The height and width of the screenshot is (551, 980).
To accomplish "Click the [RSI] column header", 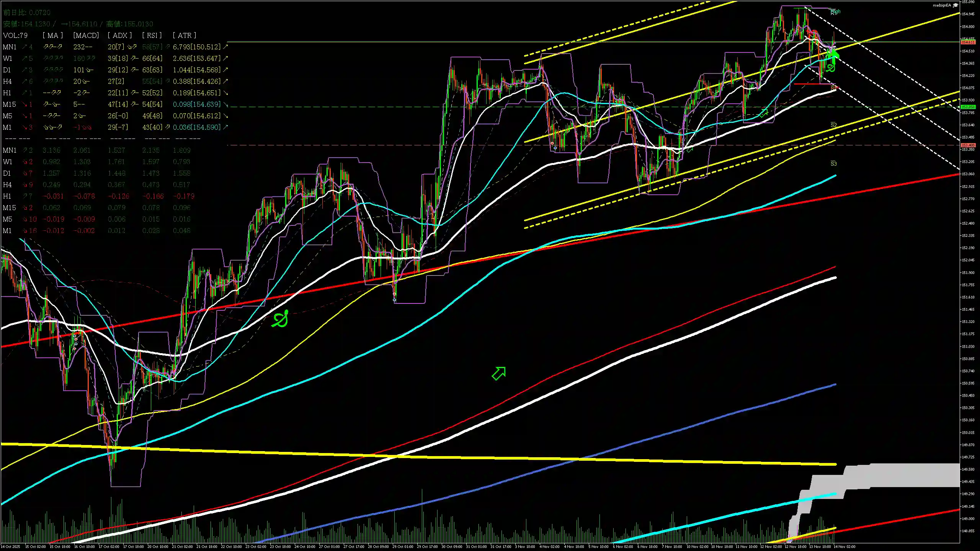I will point(152,35).
